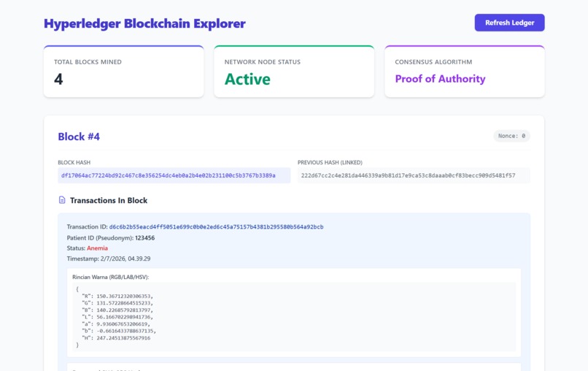The height and width of the screenshot is (371, 588).
Task: Click the Total Blocks Mined value 4
Action: click(x=58, y=79)
